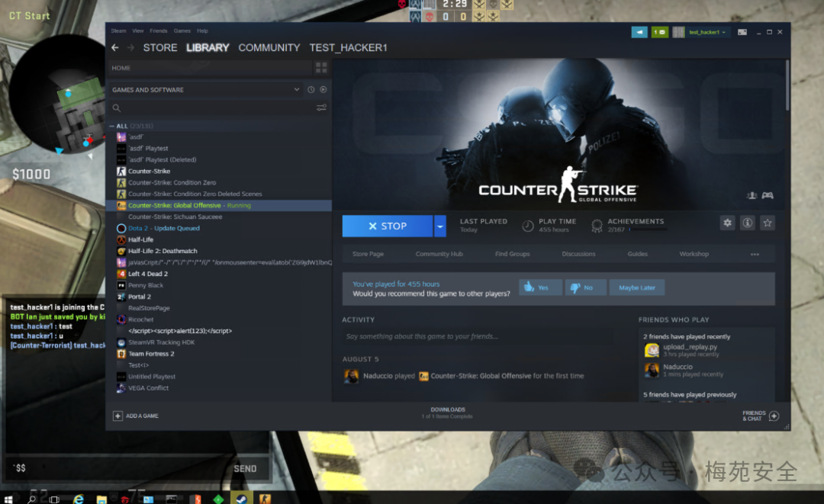The width and height of the screenshot is (824, 504).
Task: Open Steam announcements megaphone icon
Action: pyautogui.click(x=639, y=32)
